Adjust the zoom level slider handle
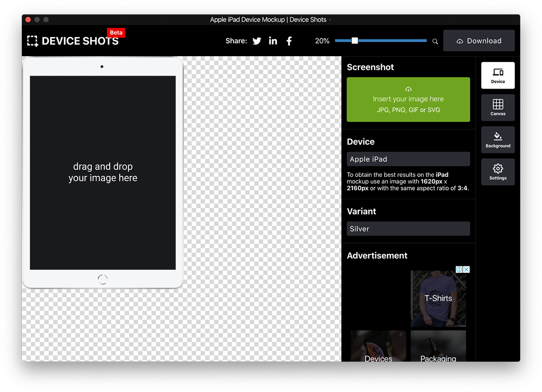 355,41
